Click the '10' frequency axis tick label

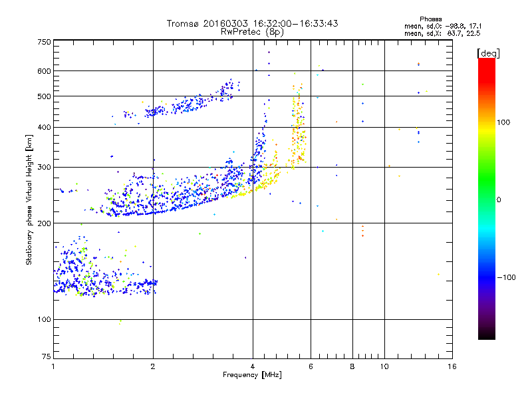pos(384,366)
